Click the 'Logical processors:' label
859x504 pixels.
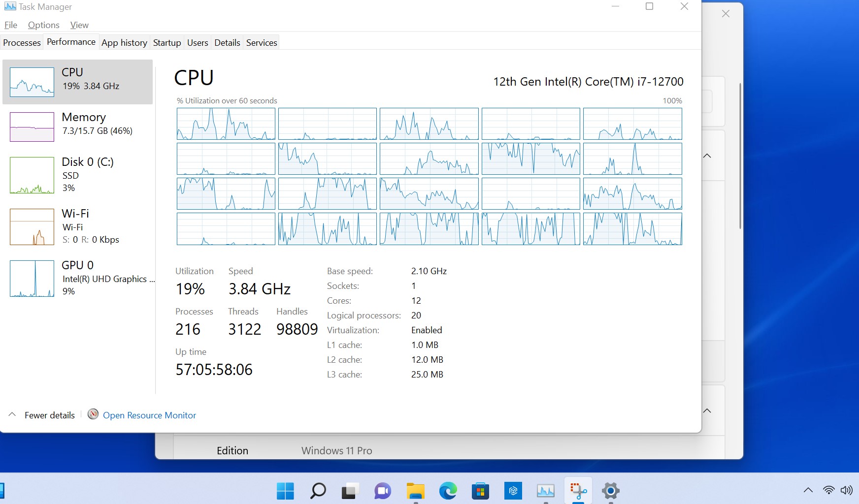(x=364, y=315)
